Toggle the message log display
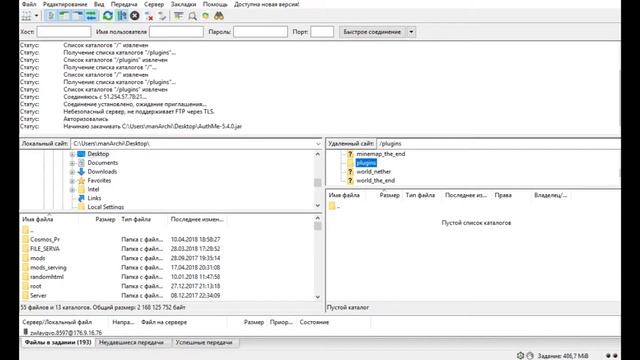640x360 pixels. click(x=51, y=16)
